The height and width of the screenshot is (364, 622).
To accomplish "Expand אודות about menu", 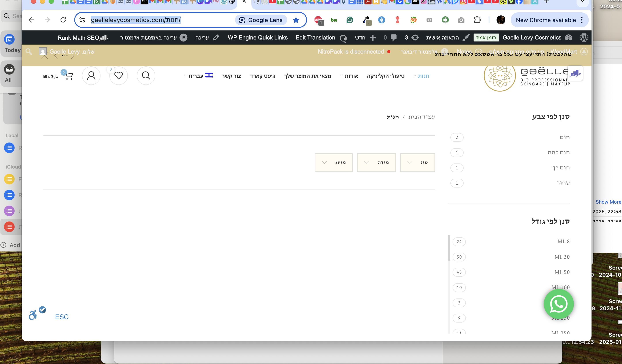I will click(349, 76).
